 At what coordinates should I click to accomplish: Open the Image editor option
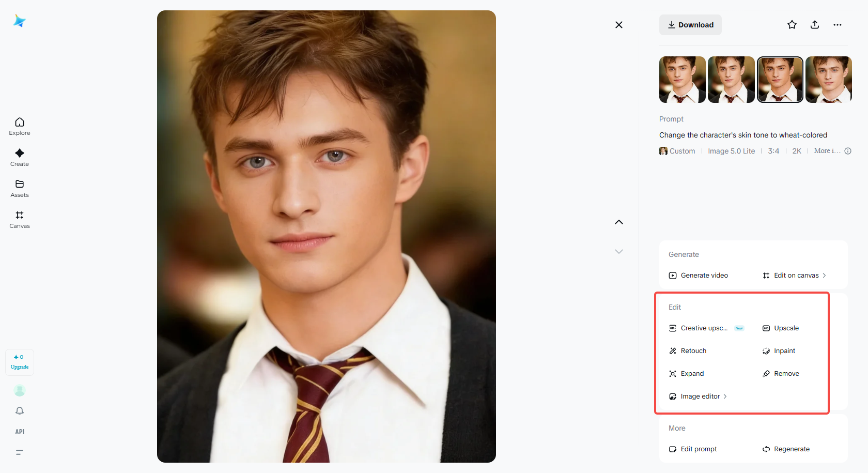pos(700,396)
